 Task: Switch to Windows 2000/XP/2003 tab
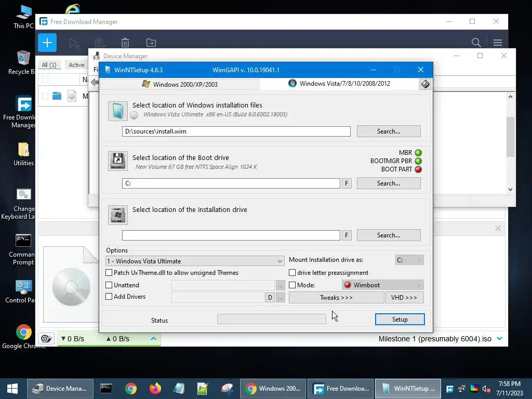tap(180, 84)
